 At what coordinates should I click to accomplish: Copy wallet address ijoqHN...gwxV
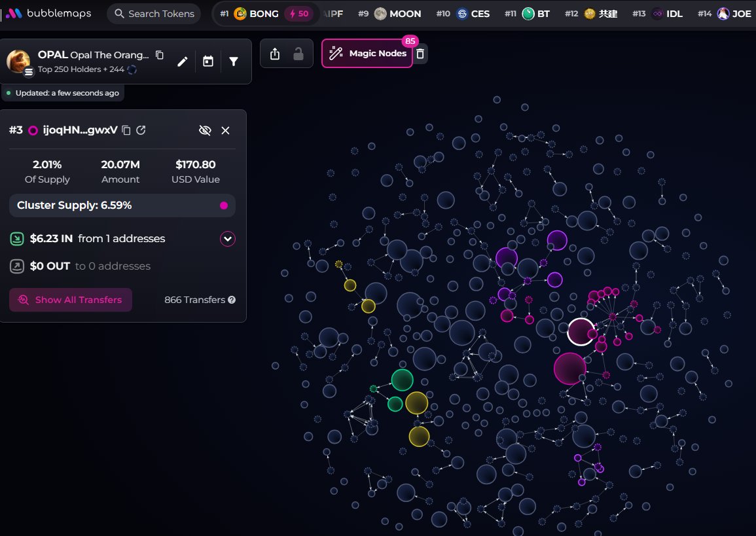pos(127,130)
